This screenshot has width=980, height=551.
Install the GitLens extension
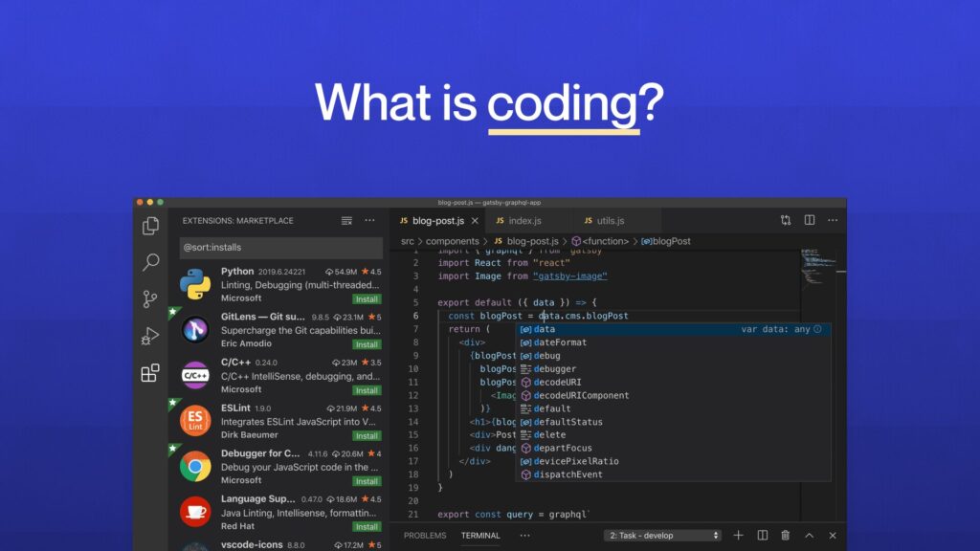pos(367,344)
